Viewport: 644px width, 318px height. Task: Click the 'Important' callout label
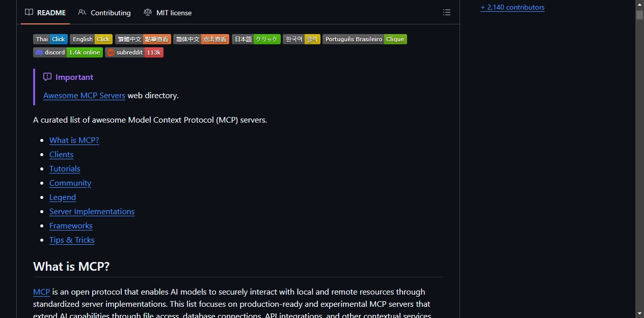coord(74,77)
